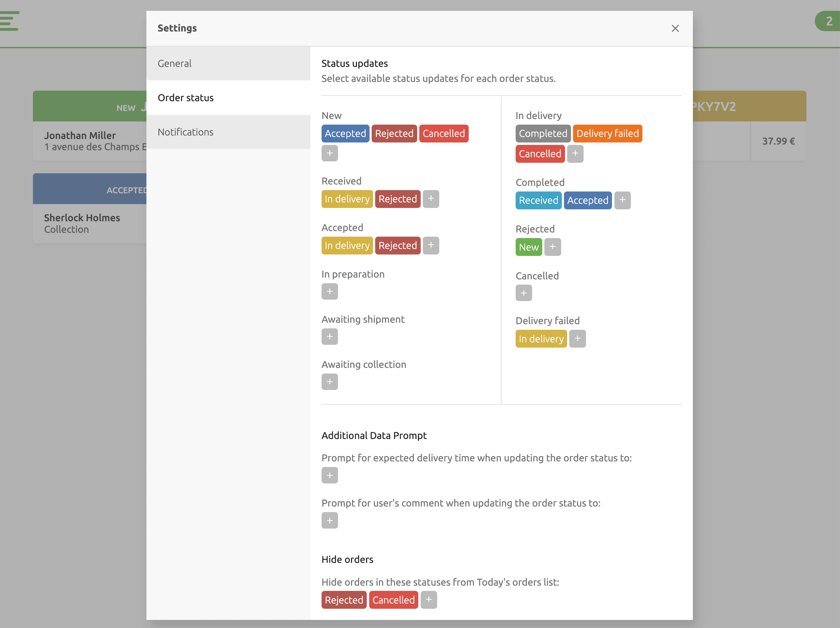Add another status to Hide orders list
The image size is (840, 628).
[x=428, y=600]
